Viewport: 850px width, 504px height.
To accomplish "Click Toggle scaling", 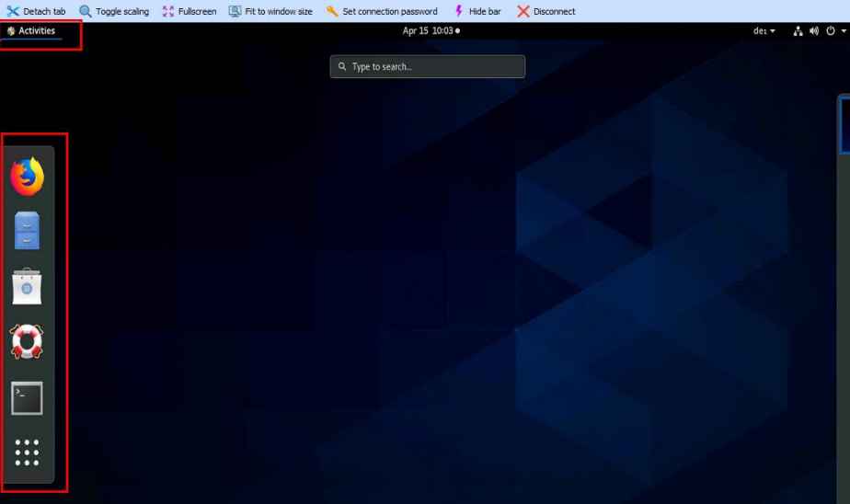I will tap(114, 11).
